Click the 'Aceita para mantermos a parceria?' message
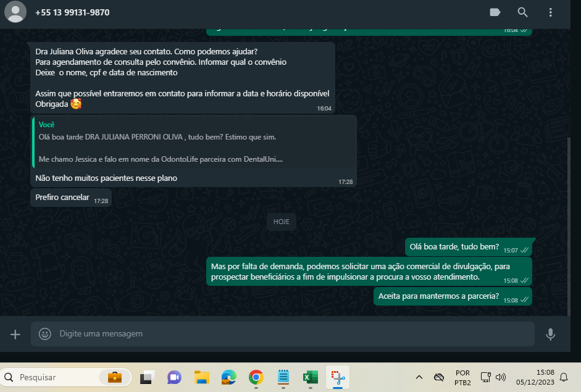The width and height of the screenshot is (581, 392). coord(438,296)
